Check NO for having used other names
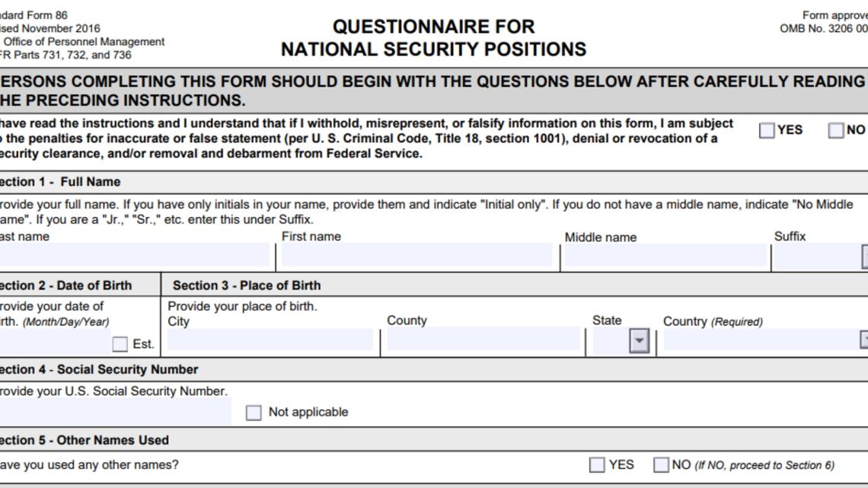Screen dimensions: 868x488 [x=662, y=465]
